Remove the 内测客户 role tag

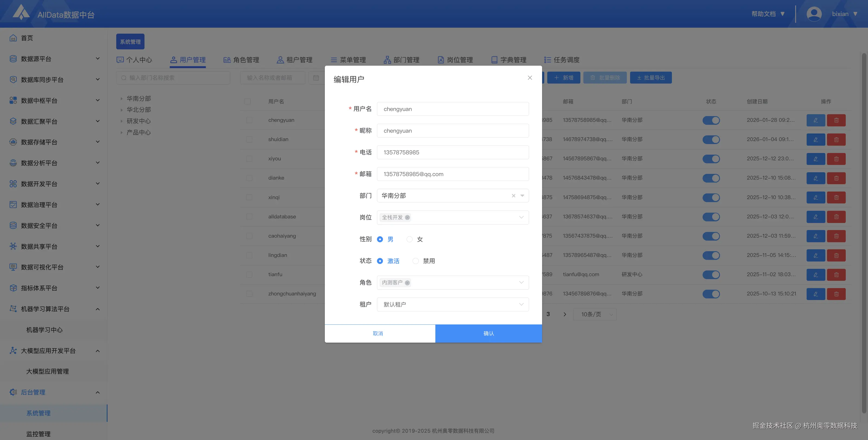pos(407,283)
